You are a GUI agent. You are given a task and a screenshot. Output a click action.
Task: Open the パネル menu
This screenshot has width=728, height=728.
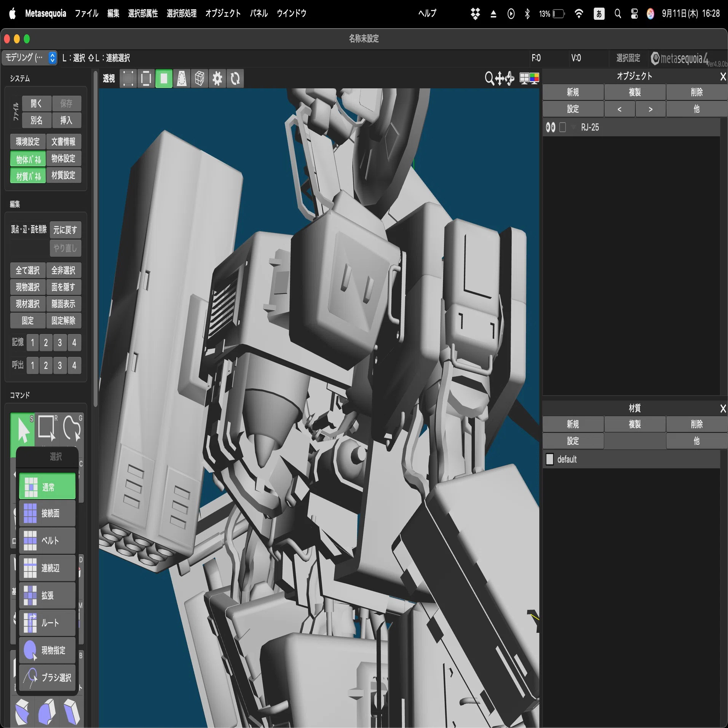point(259,13)
